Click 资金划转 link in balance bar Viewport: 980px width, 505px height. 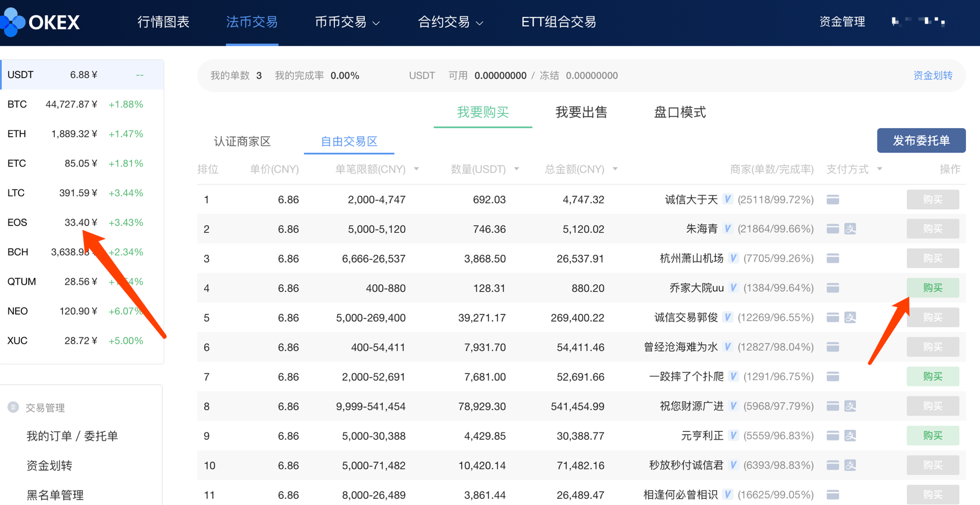(933, 75)
